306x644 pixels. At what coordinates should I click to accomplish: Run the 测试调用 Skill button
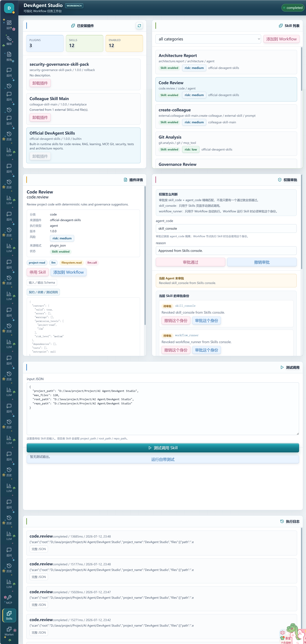tap(163, 448)
